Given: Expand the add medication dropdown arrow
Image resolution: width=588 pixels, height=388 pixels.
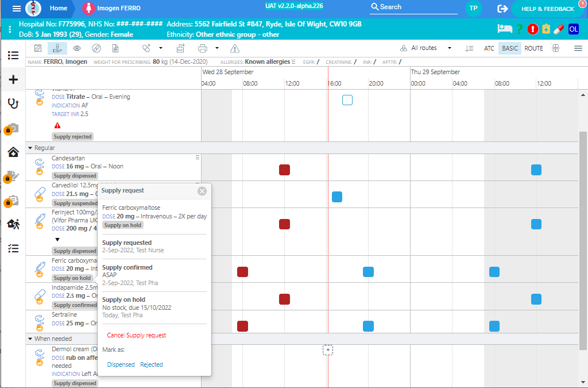Looking at the screenshot, I should click(x=161, y=48).
